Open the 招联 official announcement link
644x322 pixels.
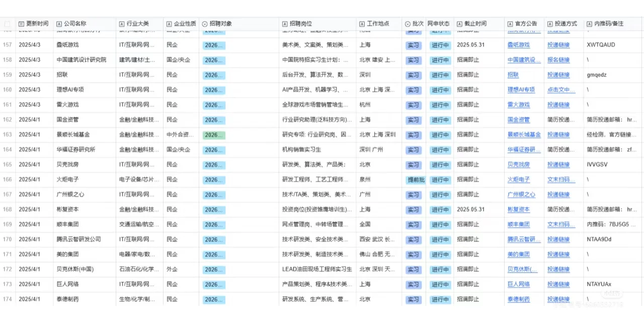click(x=513, y=75)
